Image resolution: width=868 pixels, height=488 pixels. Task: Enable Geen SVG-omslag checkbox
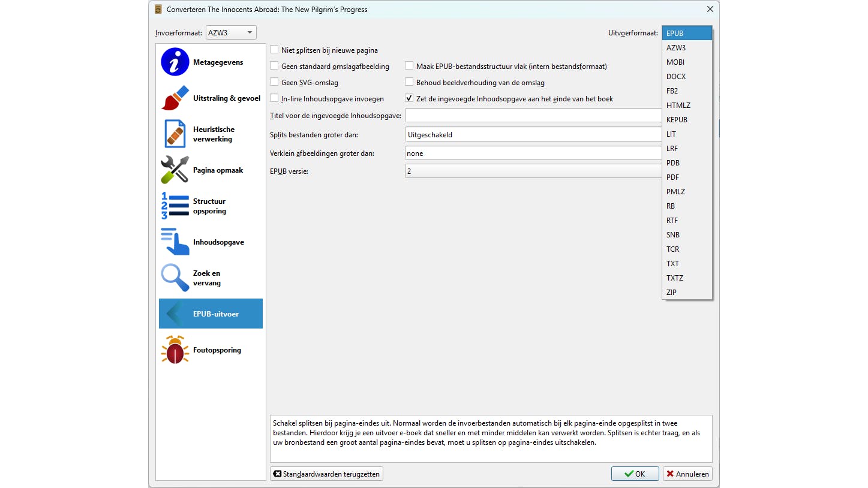coord(274,83)
